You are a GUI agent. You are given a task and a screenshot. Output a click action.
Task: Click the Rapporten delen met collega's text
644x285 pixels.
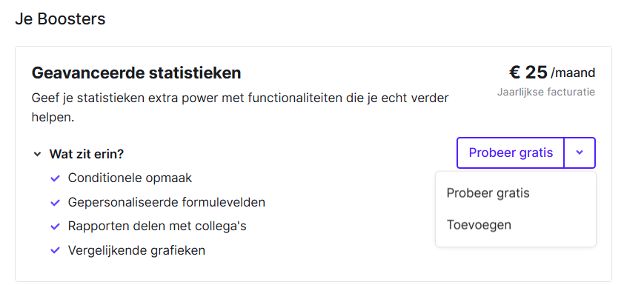(157, 226)
